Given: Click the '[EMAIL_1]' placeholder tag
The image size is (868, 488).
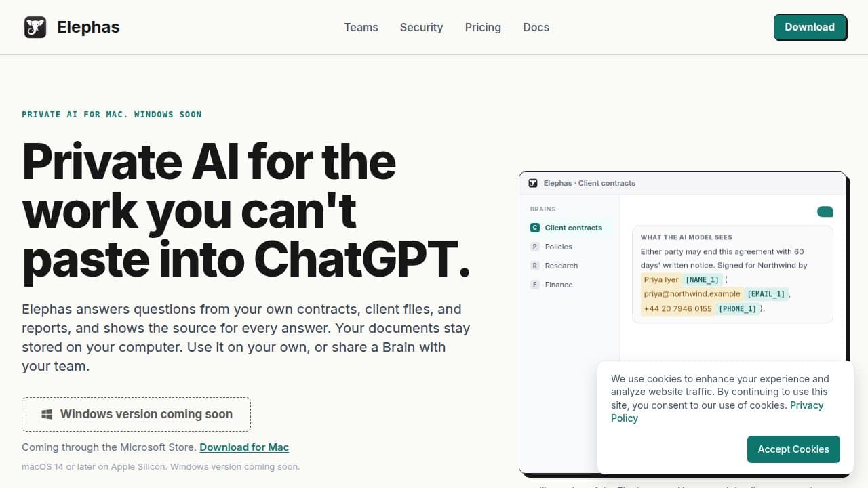Looking at the screenshot, I should pos(766,293).
